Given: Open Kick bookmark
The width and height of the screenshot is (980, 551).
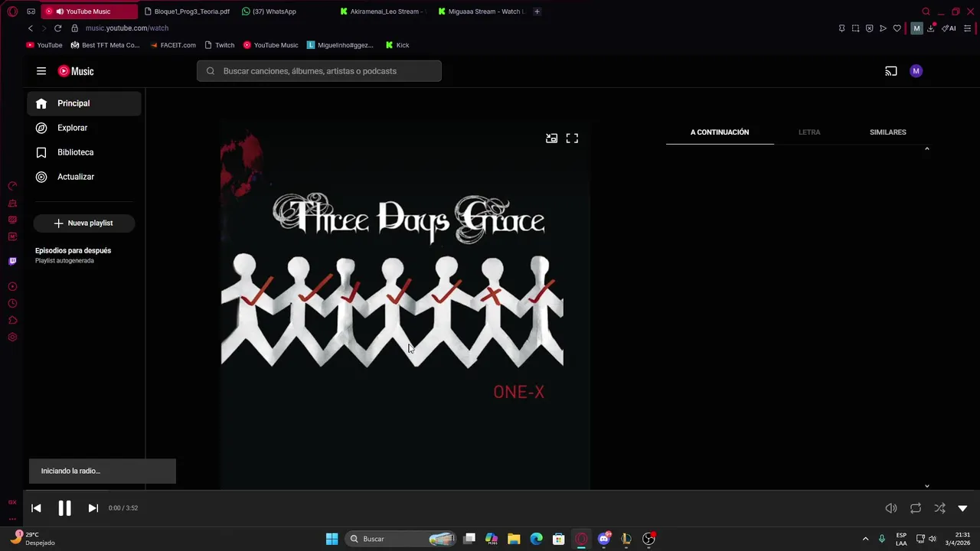Looking at the screenshot, I should [x=397, y=45].
